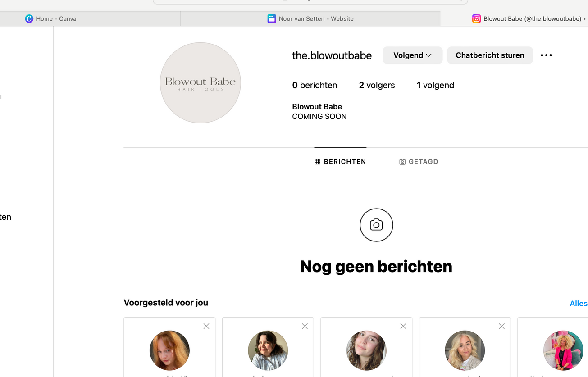The image size is (588, 377).
Task: Dismiss the second suggested account card
Action: [305, 326]
